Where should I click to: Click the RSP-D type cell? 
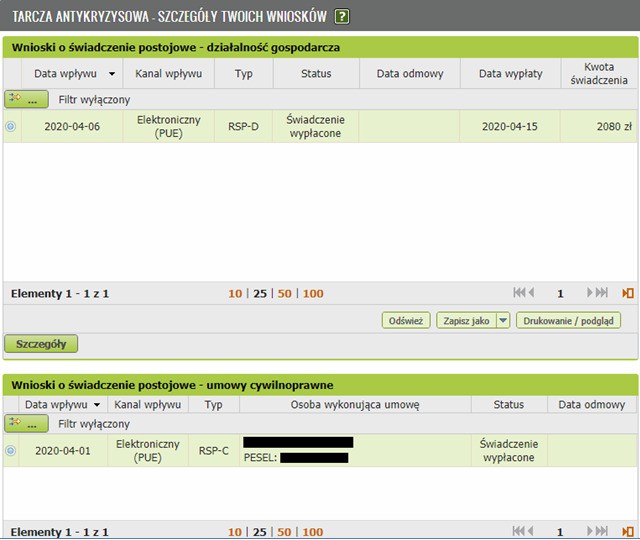click(243, 127)
